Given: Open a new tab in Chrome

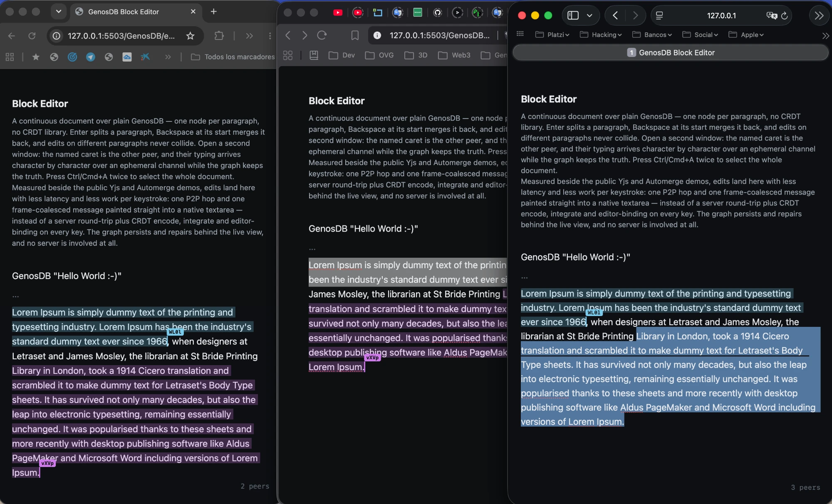Looking at the screenshot, I should [213, 12].
